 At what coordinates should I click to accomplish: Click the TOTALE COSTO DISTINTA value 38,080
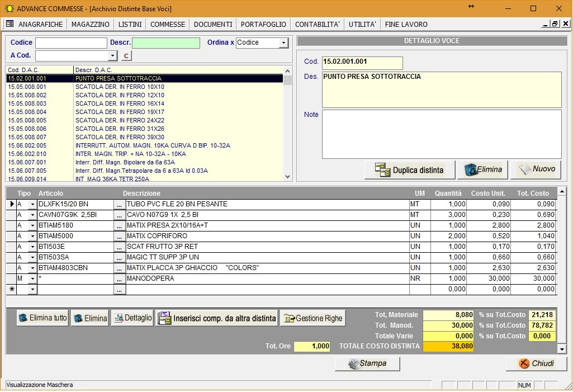pyautogui.click(x=448, y=346)
